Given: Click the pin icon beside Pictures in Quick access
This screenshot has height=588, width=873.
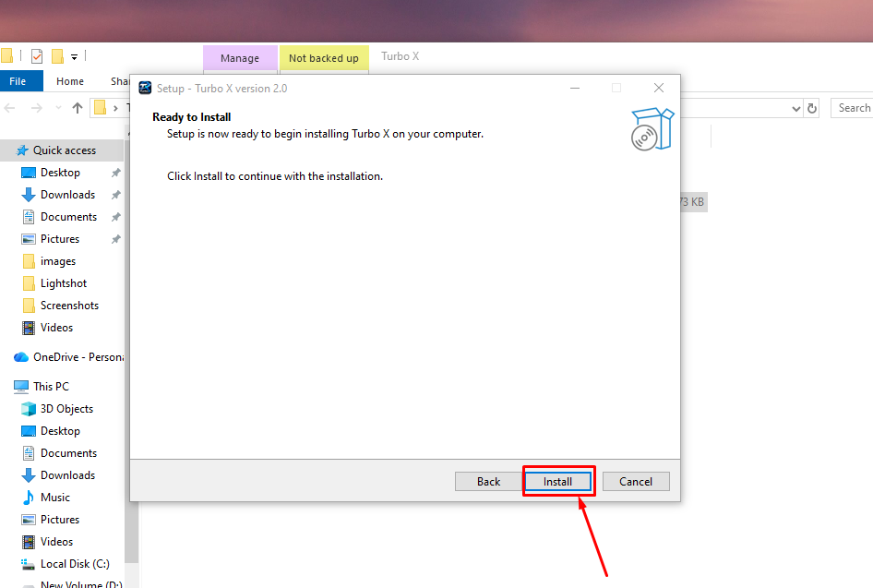Looking at the screenshot, I should pos(115,239).
